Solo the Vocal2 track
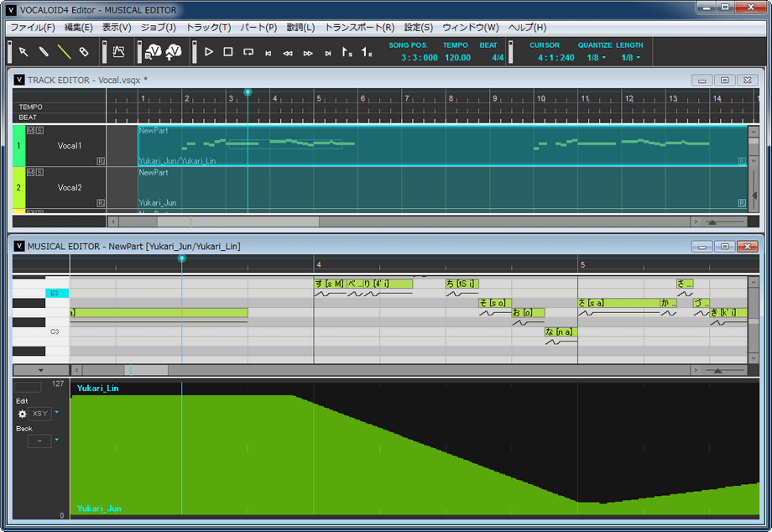 (x=39, y=172)
